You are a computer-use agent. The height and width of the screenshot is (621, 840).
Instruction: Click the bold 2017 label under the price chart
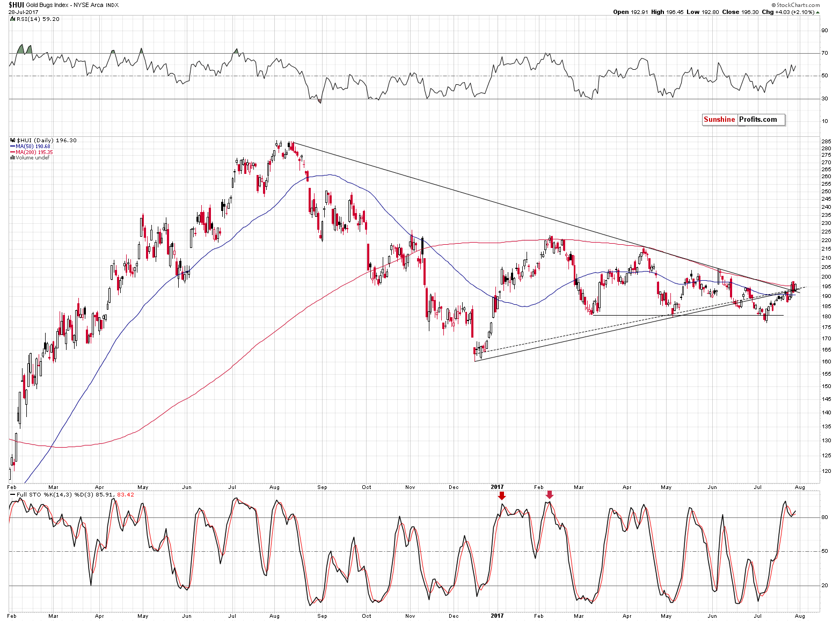click(x=498, y=487)
